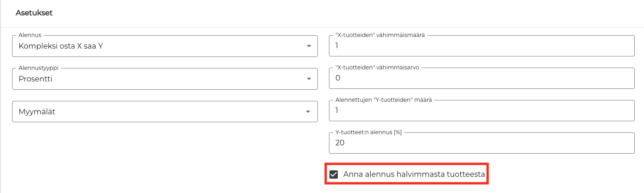Expand the Alennustyyppi dropdown arrow
Screen dimensions: 644x193
pyautogui.click(x=309, y=79)
